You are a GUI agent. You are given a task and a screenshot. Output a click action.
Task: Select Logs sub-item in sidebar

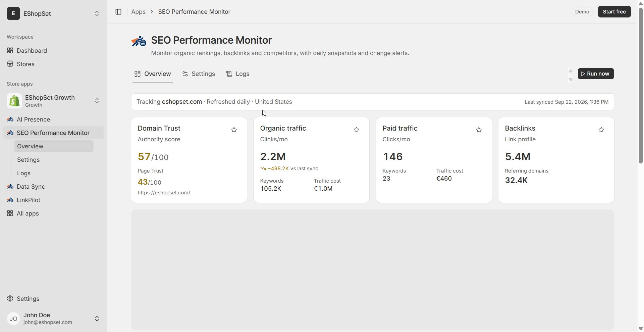(x=54, y=173)
